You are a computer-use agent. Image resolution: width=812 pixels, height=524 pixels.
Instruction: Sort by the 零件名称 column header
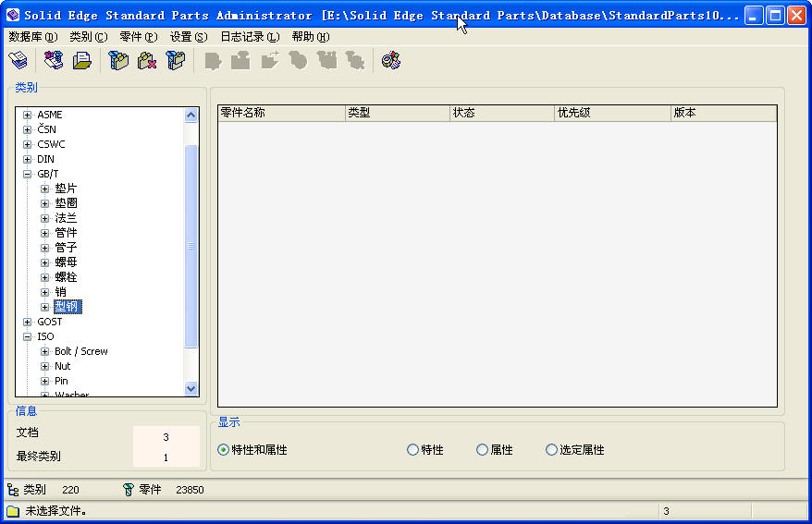pyautogui.click(x=282, y=113)
